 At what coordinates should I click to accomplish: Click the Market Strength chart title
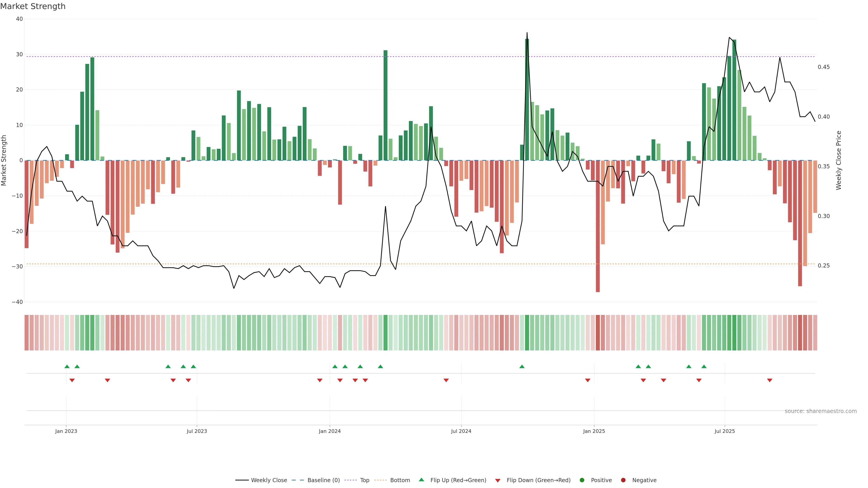(x=33, y=6)
